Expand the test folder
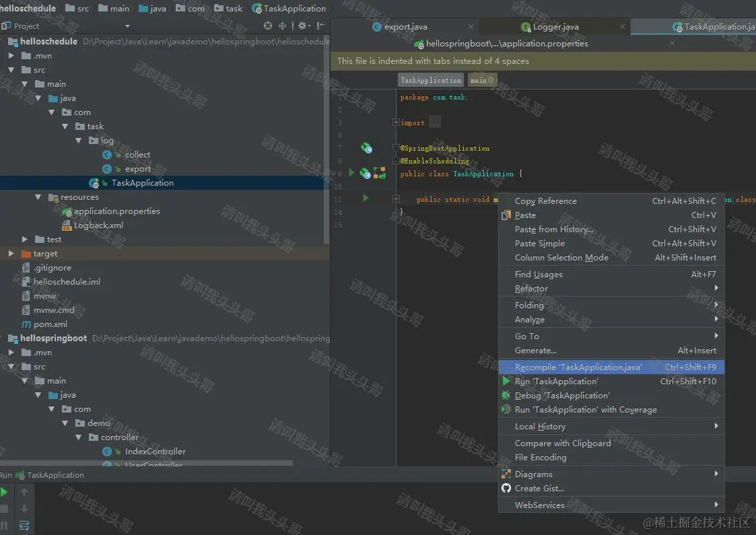This screenshot has height=535, width=756. pyautogui.click(x=25, y=240)
